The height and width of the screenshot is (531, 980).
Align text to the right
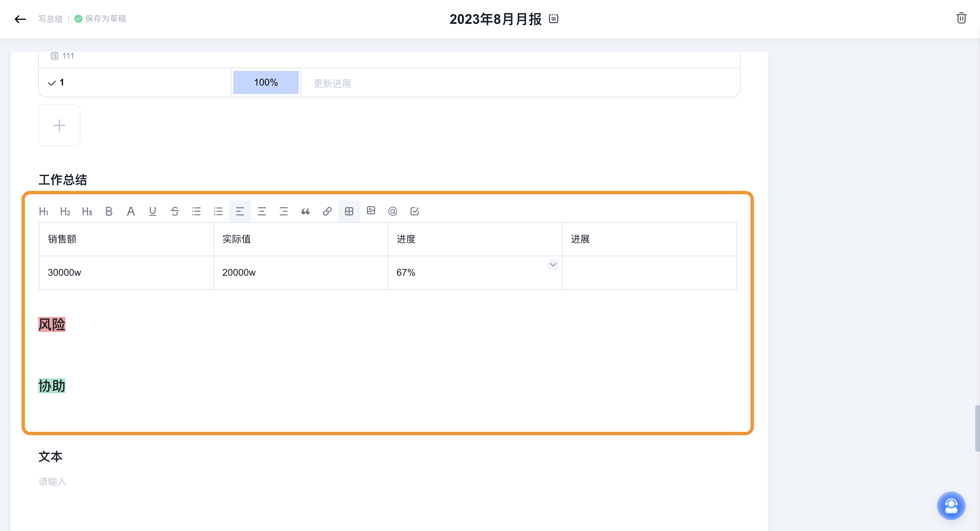pos(283,211)
